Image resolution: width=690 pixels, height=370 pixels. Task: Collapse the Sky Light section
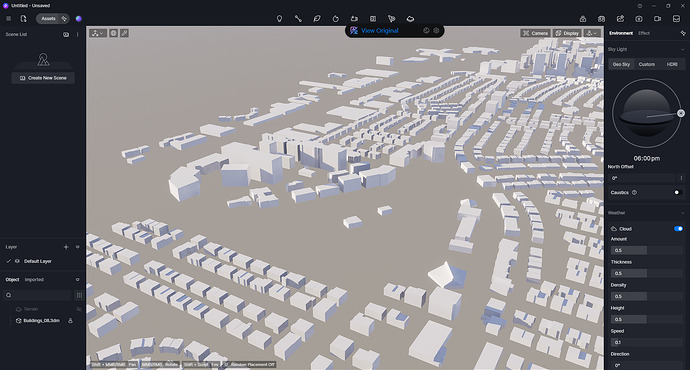coord(683,49)
